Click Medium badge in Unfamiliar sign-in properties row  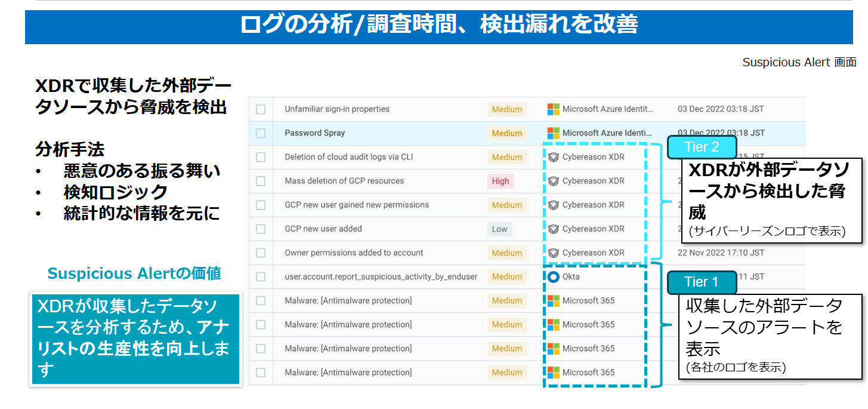tap(507, 109)
